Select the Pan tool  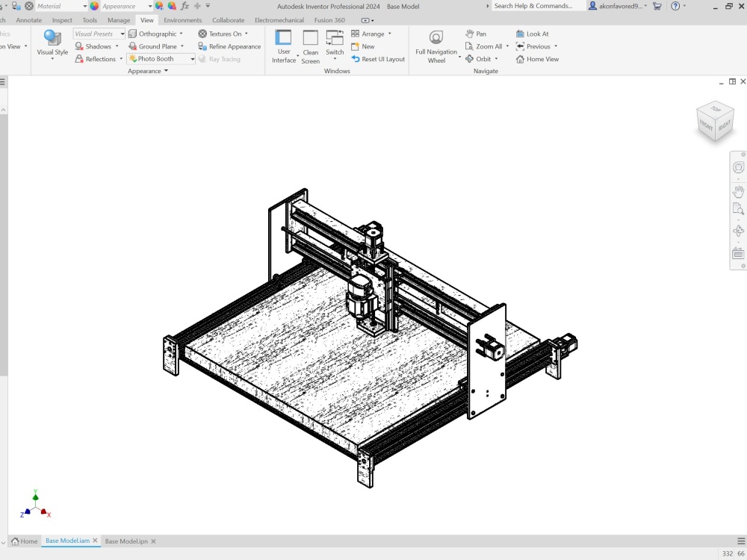pos(476,34)
